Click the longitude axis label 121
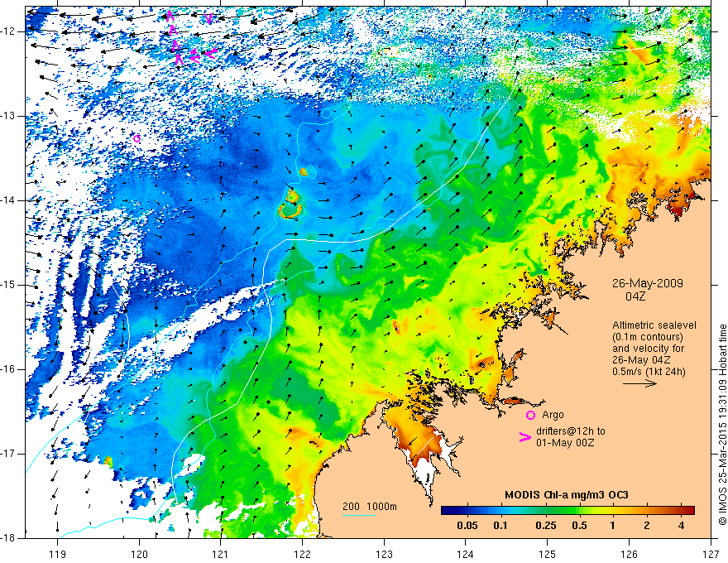The width and height of the screenshot is (728, 563). click(x=221, y=554)
